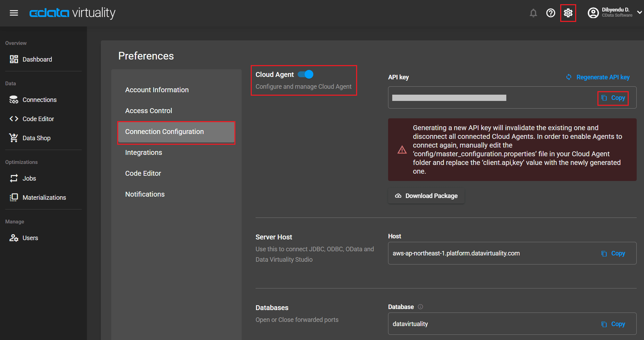Open Materializations in the sidebar
Screen dimensions: 644x340
point(44,198)
